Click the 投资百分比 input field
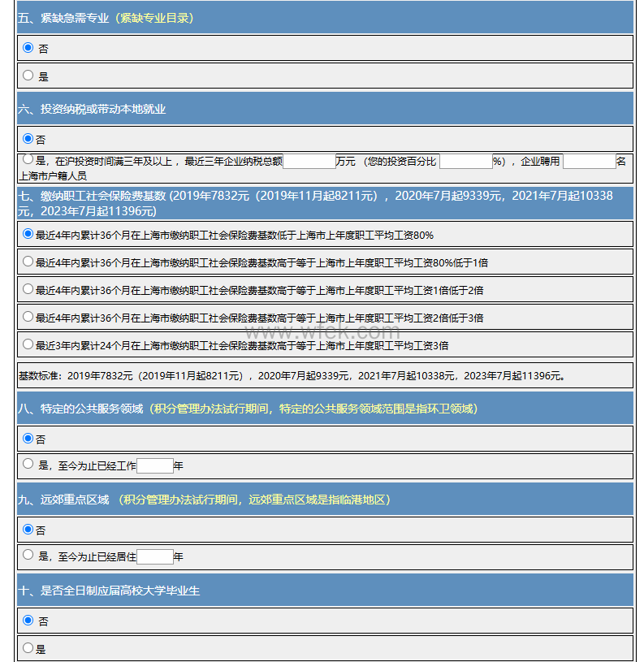 (465, 161)
